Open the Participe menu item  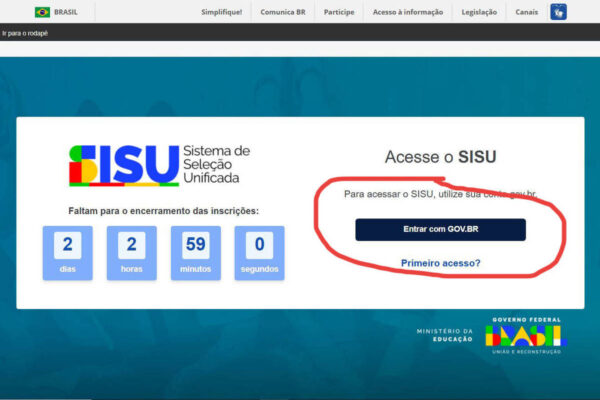pos(339,12)
